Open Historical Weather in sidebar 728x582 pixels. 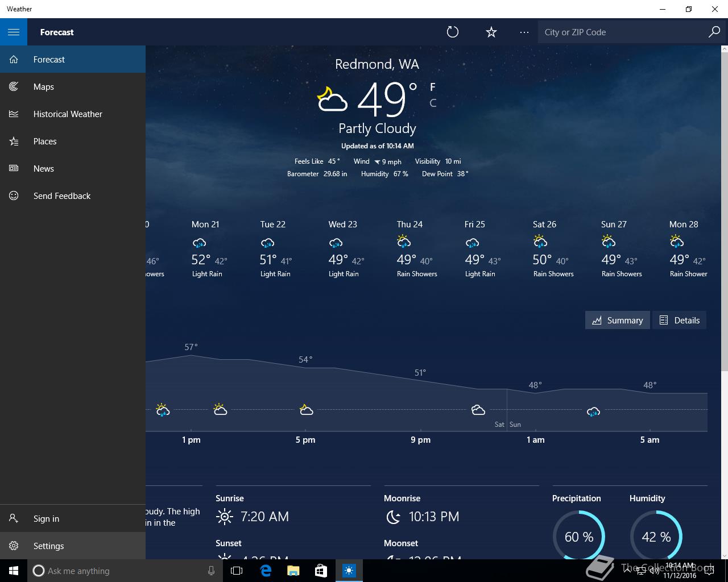point(73,114)
